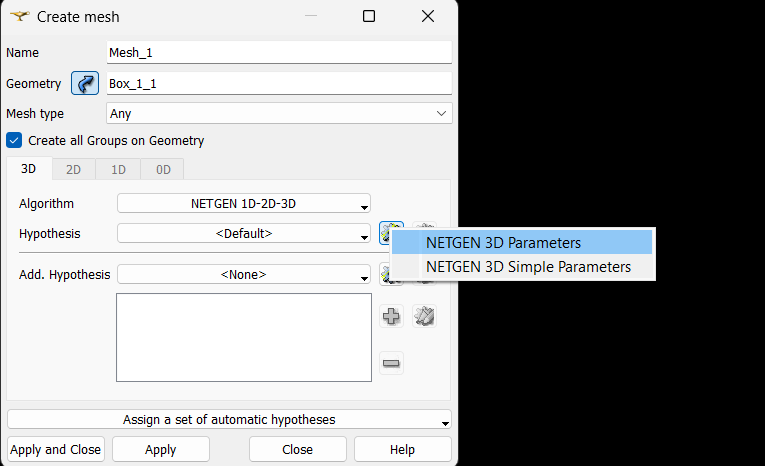Click the plus icon to add hypothesis
Image resolution: width=765 pixels, height=466 pixels.
pos(391,316)
